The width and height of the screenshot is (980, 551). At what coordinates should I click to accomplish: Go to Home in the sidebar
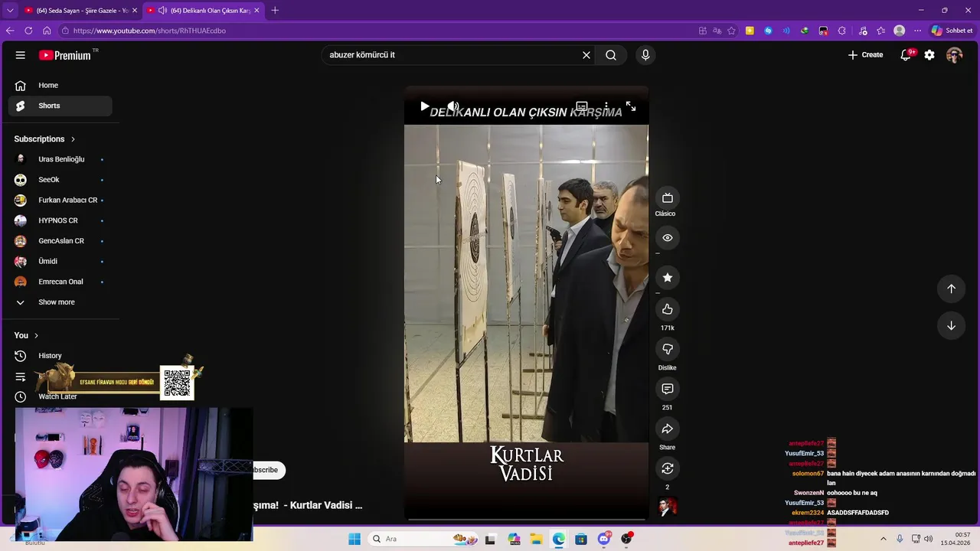point(60,86)
